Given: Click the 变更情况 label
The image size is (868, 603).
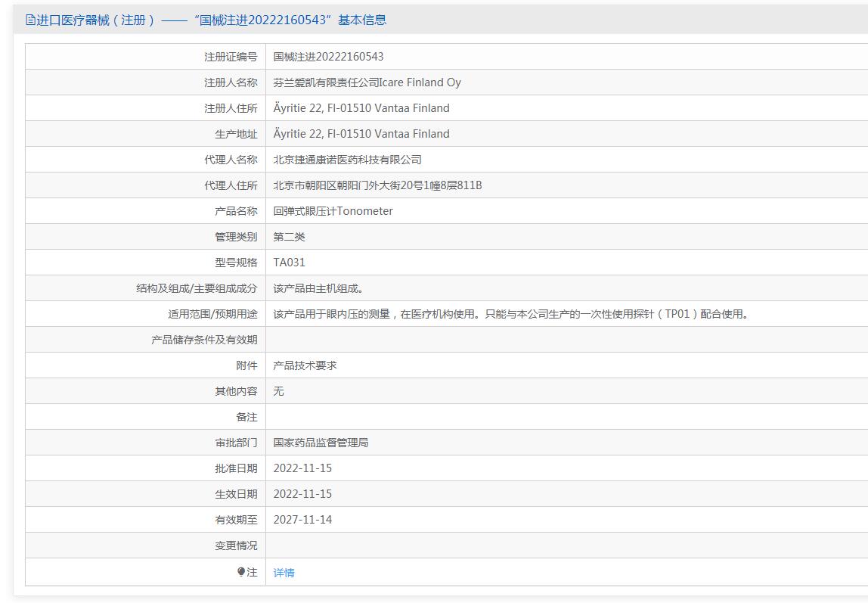Looking at the screenshot, I should (x=237, y=545).
